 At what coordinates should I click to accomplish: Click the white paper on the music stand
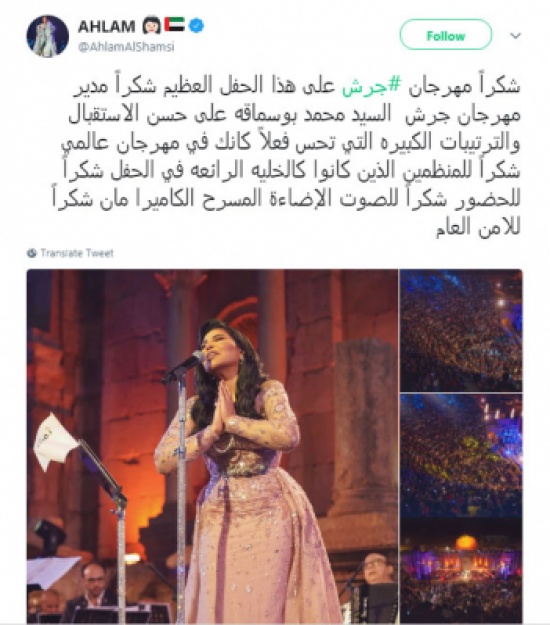(55, 442)
